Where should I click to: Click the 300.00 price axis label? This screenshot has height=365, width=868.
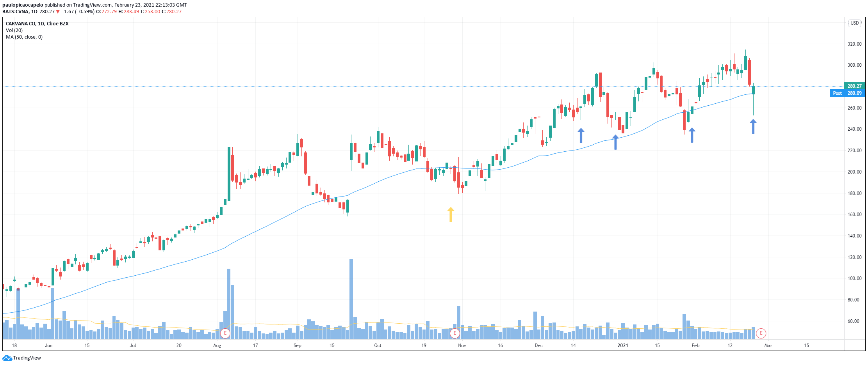[854, 65]
